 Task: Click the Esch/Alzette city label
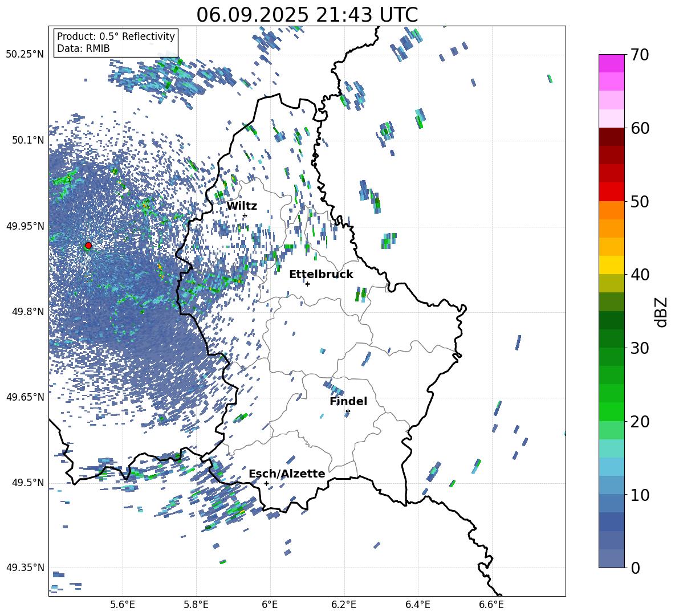287,474
